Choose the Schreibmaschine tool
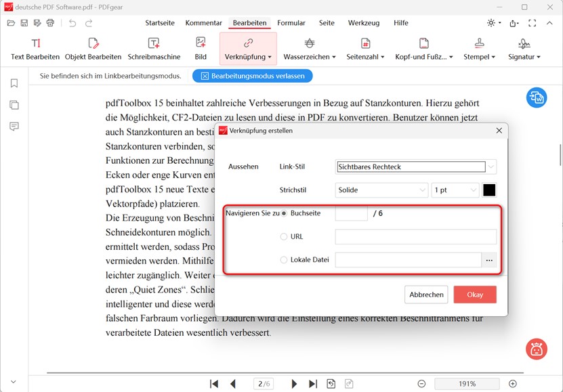 pos(154,49)
